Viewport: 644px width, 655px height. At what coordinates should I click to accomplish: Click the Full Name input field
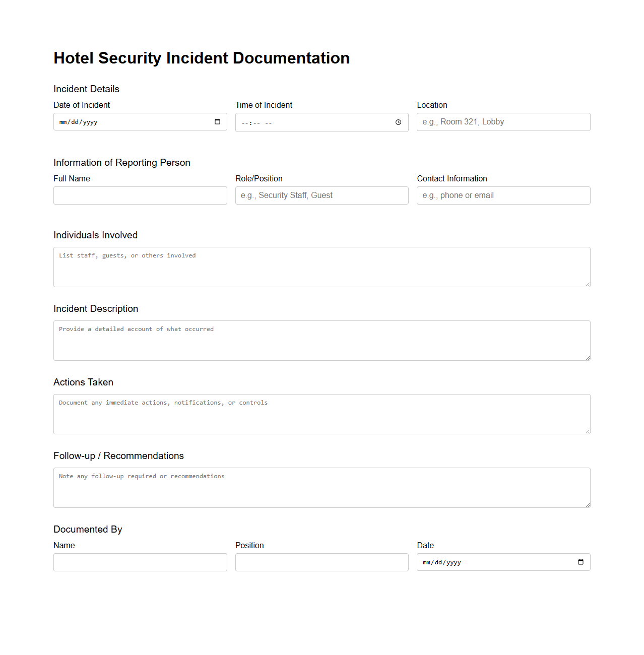(x=140, y=195)
